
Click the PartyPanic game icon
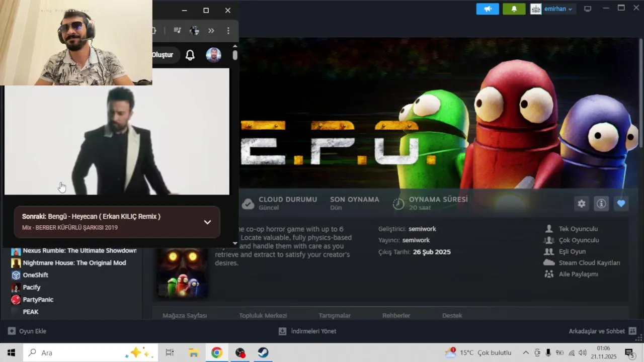16,300
